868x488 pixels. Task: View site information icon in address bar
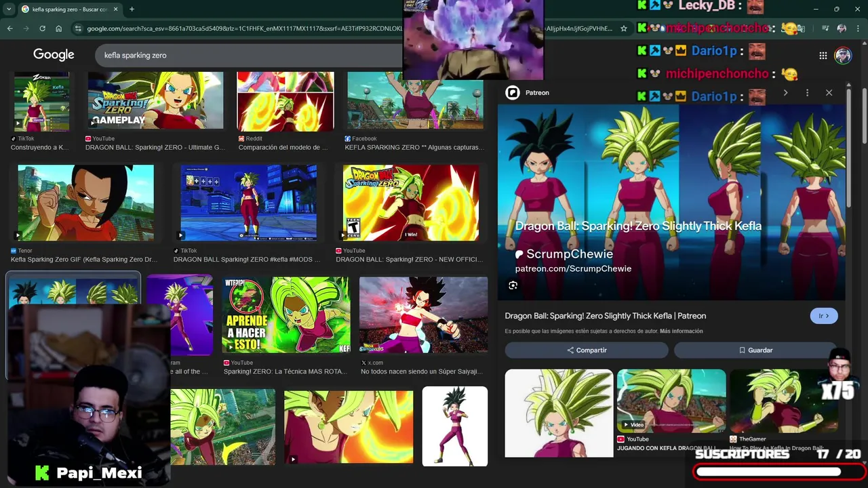[79, 28]
